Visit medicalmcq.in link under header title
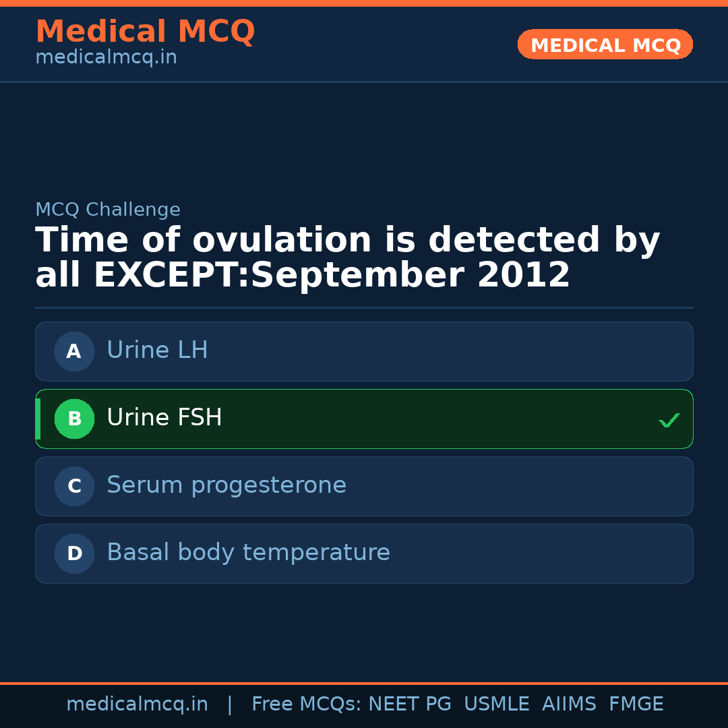The width and height of the screenshot is (728, 728). point(106,57)
